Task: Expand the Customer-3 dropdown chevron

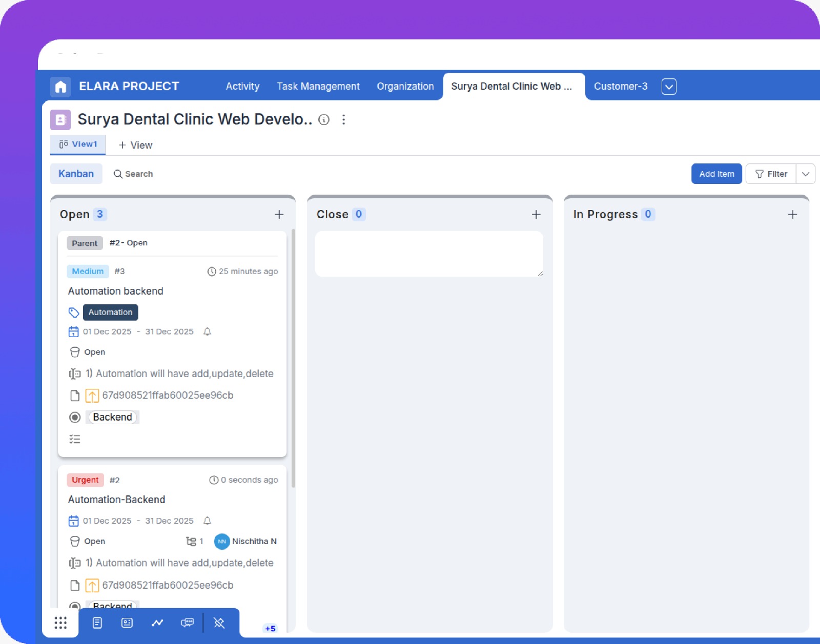Action: pos(669,86)
